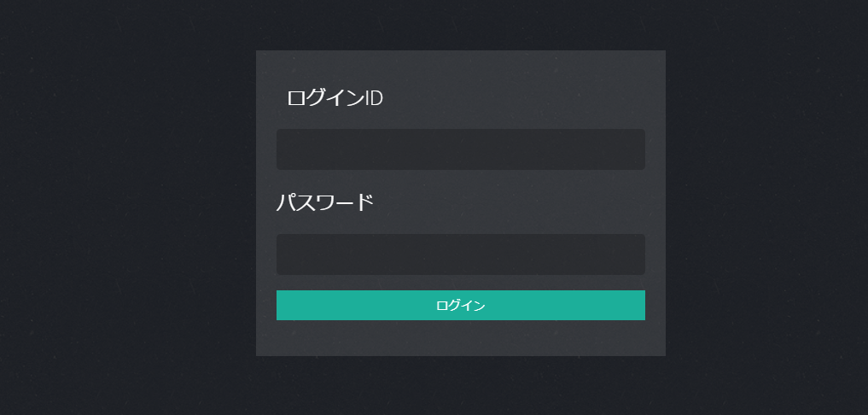The image size is (868, 415).
Task: Place cursor in the first input box
Action: pyautogui.click(x=460, y=149)
